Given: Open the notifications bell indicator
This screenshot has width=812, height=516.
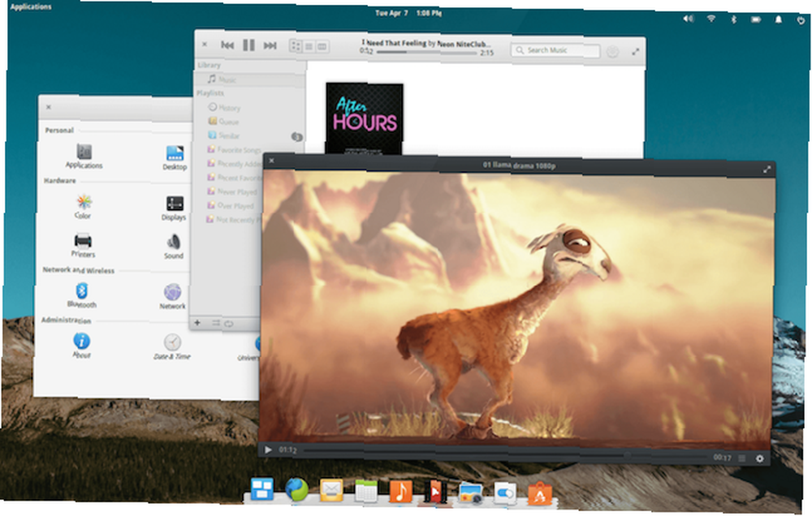Looking at the screenshot, I should (778, 19).
